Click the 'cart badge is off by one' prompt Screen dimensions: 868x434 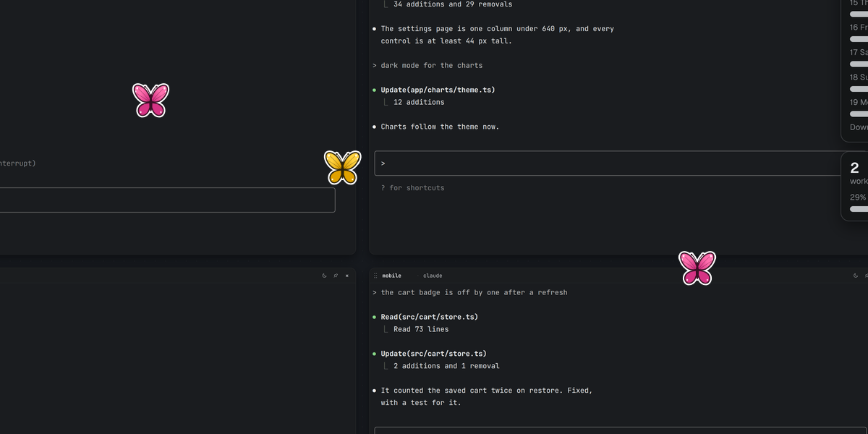[x=470, y=292]
